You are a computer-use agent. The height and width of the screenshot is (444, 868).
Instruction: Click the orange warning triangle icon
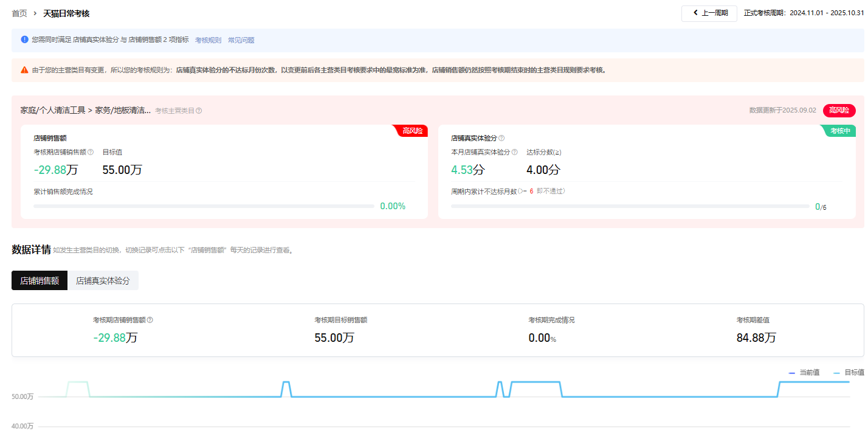[25, 70]
